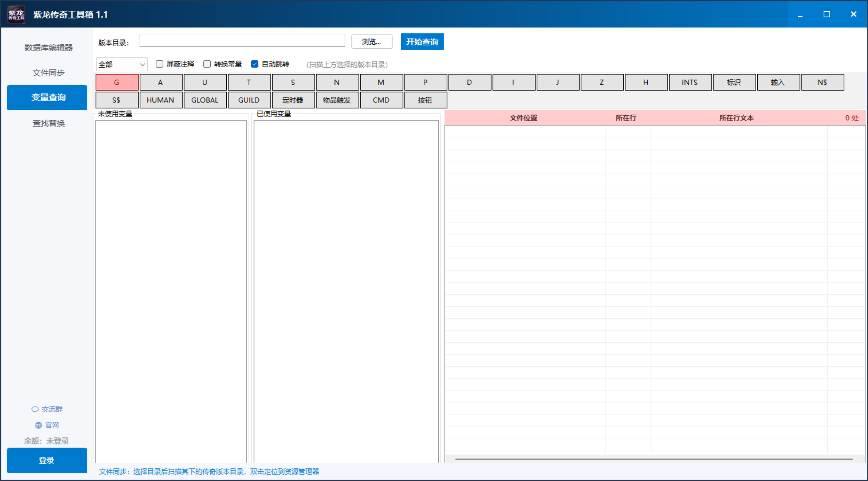Click the 已使用变量 list box
This screenshot has width=868, height=481.
click(346, 292)
